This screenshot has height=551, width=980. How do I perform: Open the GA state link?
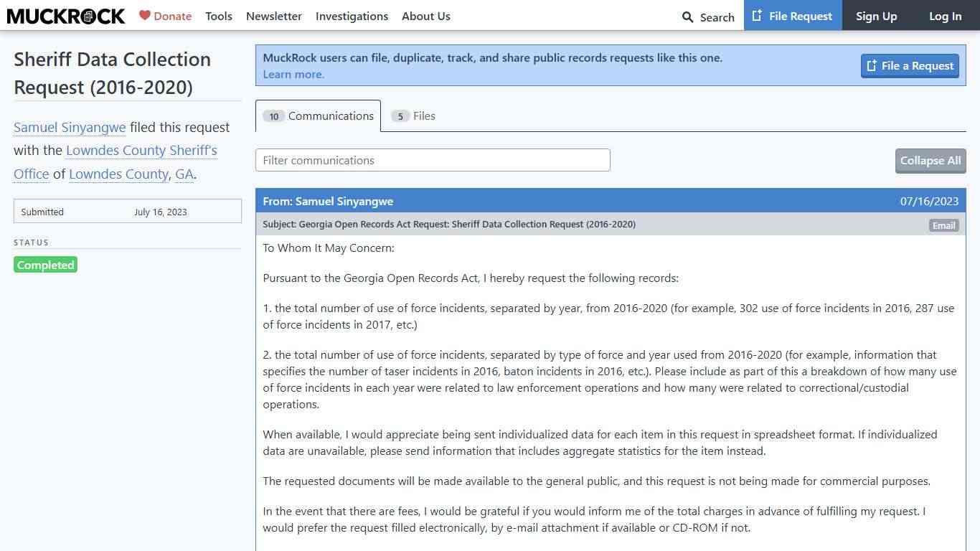[184, 174]
